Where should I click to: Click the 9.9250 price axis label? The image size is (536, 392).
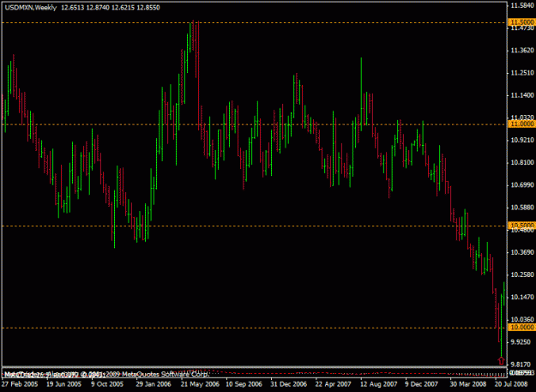tap(521, 342)
